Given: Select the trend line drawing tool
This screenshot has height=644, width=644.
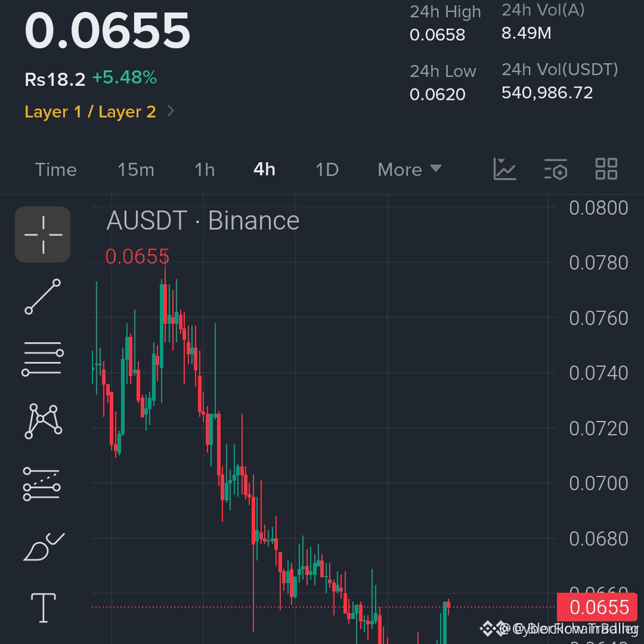Looking at the screenshot, I should [43, 296].
